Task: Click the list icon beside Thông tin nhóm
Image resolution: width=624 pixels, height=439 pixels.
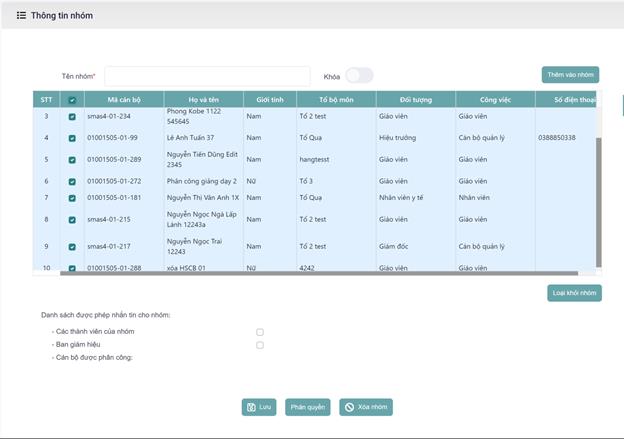Action: click(x=21, y=16)
